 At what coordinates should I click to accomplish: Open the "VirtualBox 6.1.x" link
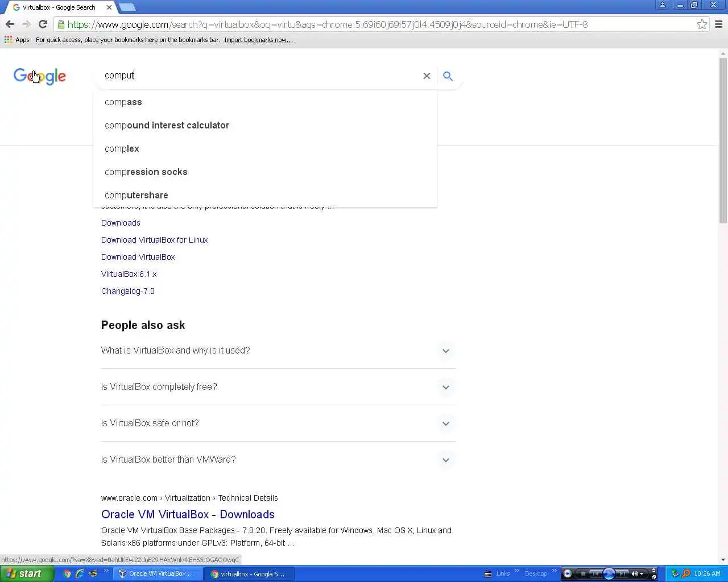tap(129, 274)
